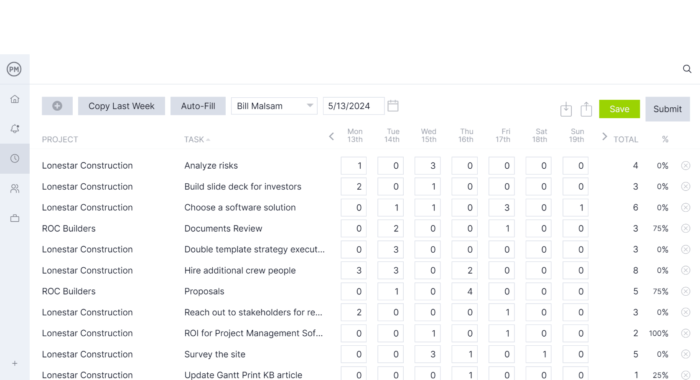
Task: Remove the Survey the site row
Action: 686,355
